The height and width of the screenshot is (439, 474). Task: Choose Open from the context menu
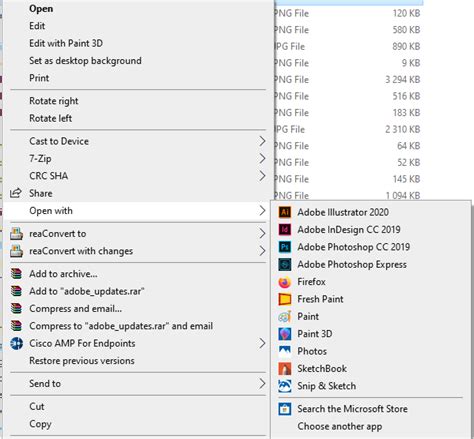(41, 9)
